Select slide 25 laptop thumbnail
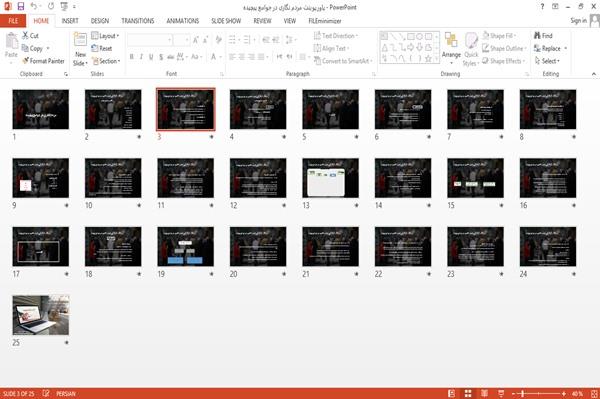This screenshot has height=399, width=600. coord(41,315)
